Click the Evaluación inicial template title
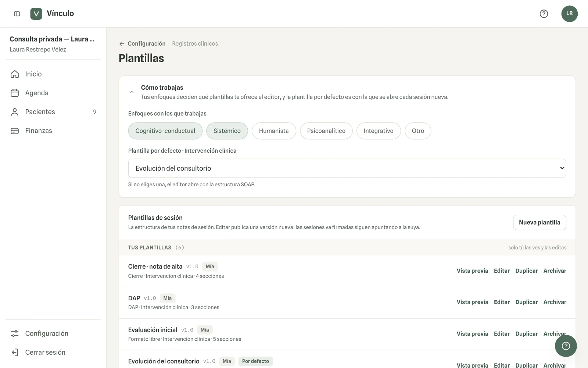The height and width of the screenshot is (368, 588). (153, 330)
